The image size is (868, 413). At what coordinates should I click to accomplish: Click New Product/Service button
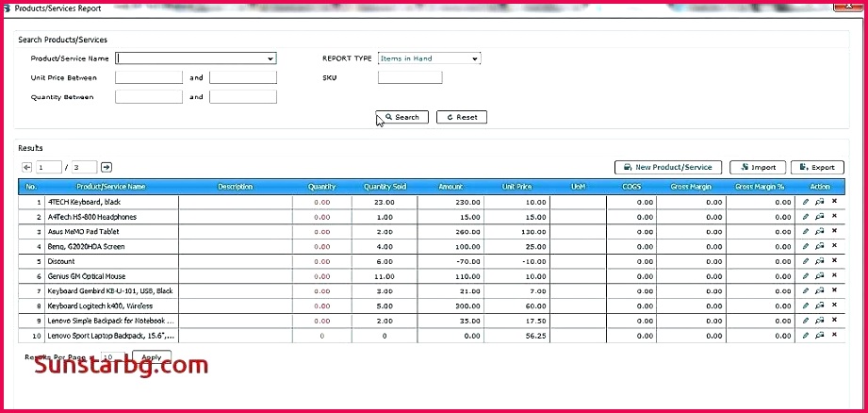click(x=668, y=167)
